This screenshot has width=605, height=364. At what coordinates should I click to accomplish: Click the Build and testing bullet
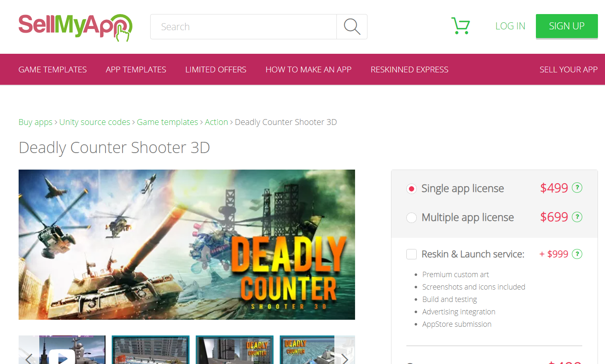pos(449,299)
